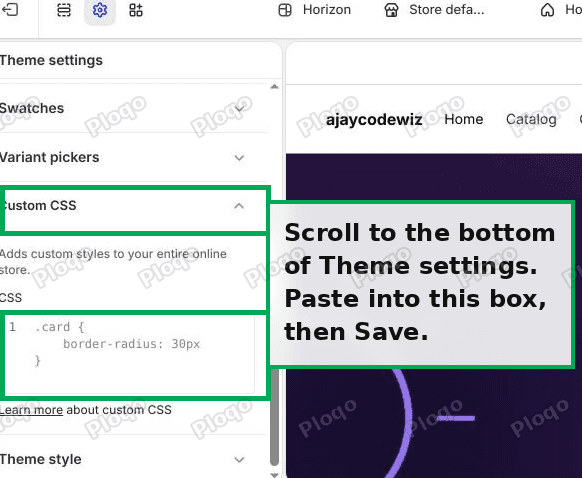Open the Sections panel icon
The width and height of the screenshot is (582, 478).
click(x=64, y=10)
